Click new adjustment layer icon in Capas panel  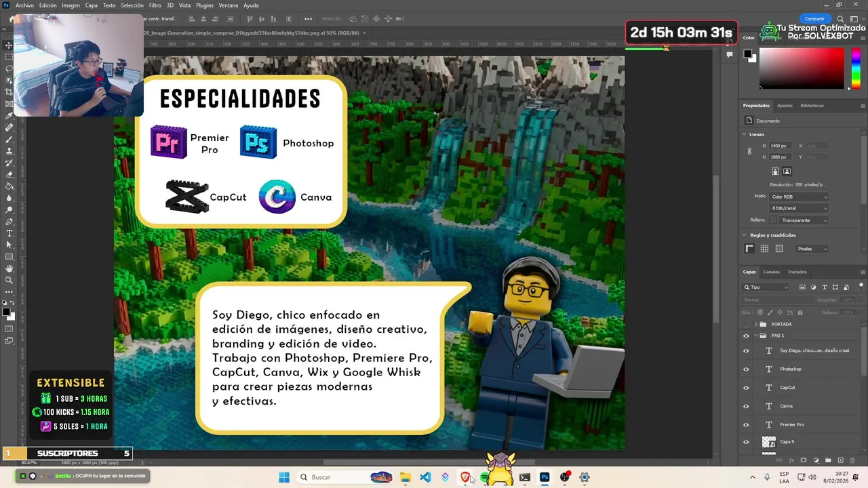point(816,460)
